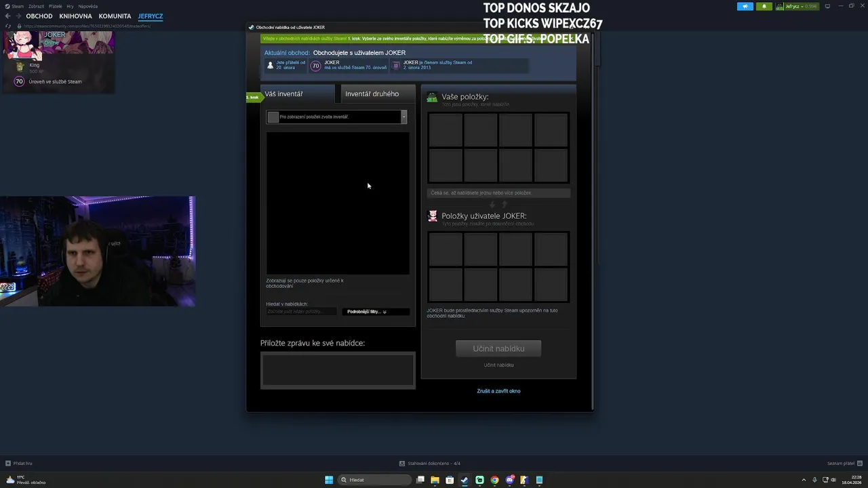Open the JEFRYCZ profile section
868x488 pixels.
coord(150,16)
